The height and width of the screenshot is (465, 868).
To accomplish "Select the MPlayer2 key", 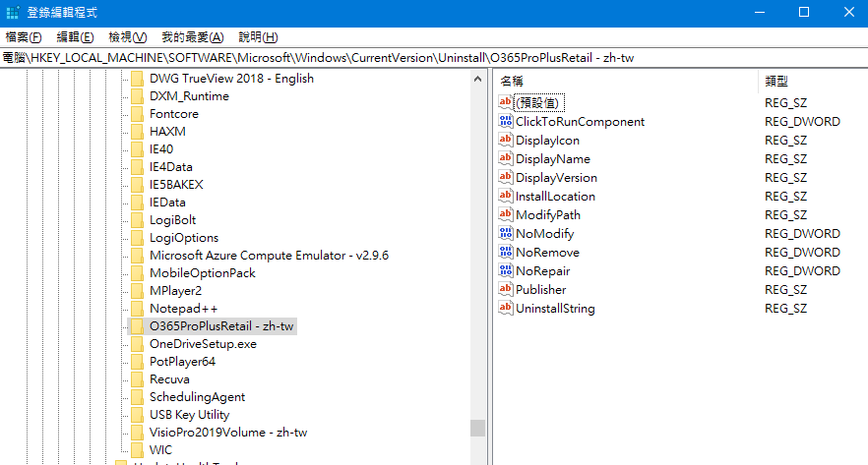I will click(175, 291).
